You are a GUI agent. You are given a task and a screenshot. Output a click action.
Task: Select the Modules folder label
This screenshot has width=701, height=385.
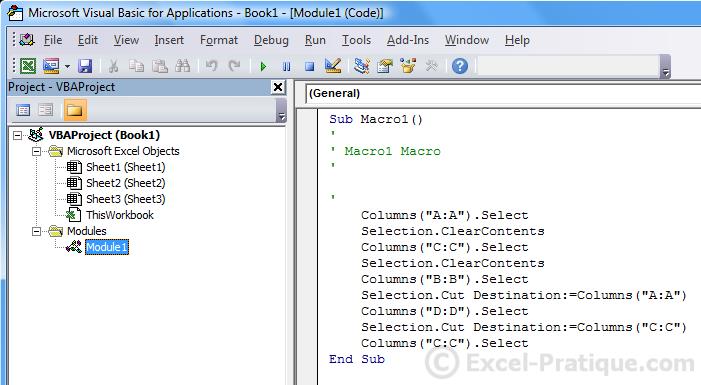click(x=87, y=231)
